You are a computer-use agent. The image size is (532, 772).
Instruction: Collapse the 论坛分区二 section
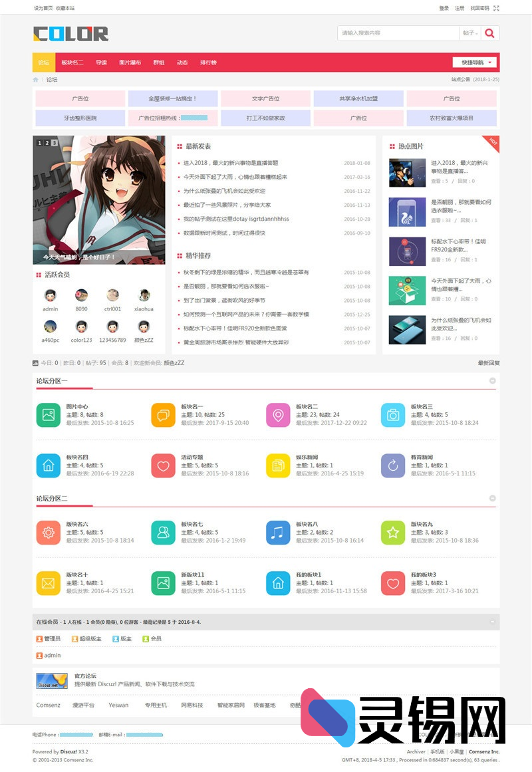(492, 497)
